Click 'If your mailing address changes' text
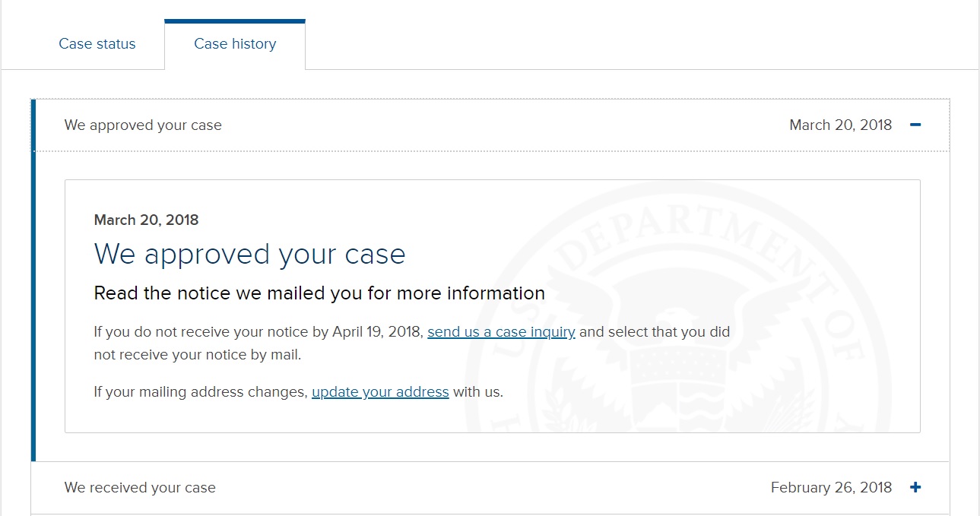The height and width of the screenshot is (516, 980). tap(201, 392)
